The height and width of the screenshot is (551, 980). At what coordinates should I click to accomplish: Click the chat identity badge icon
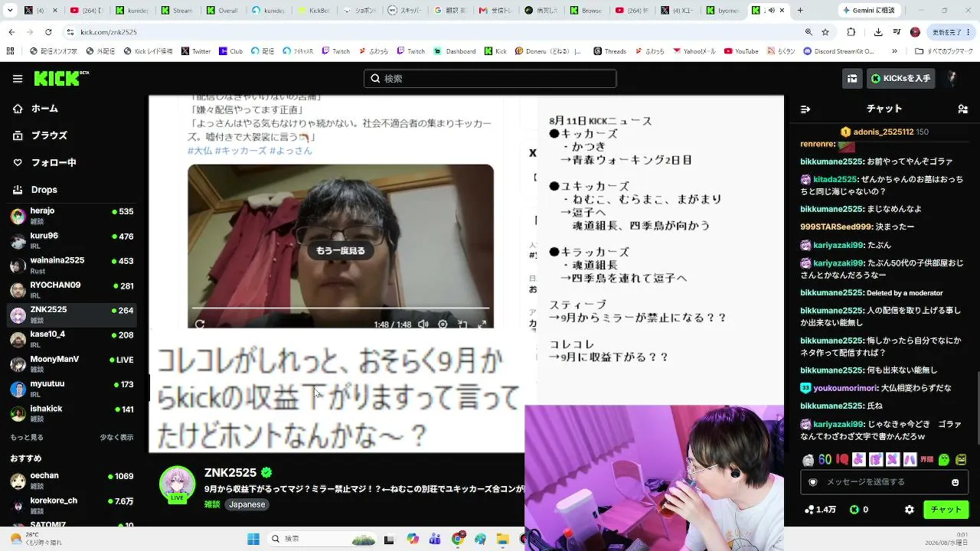click(x=813, y=482)
